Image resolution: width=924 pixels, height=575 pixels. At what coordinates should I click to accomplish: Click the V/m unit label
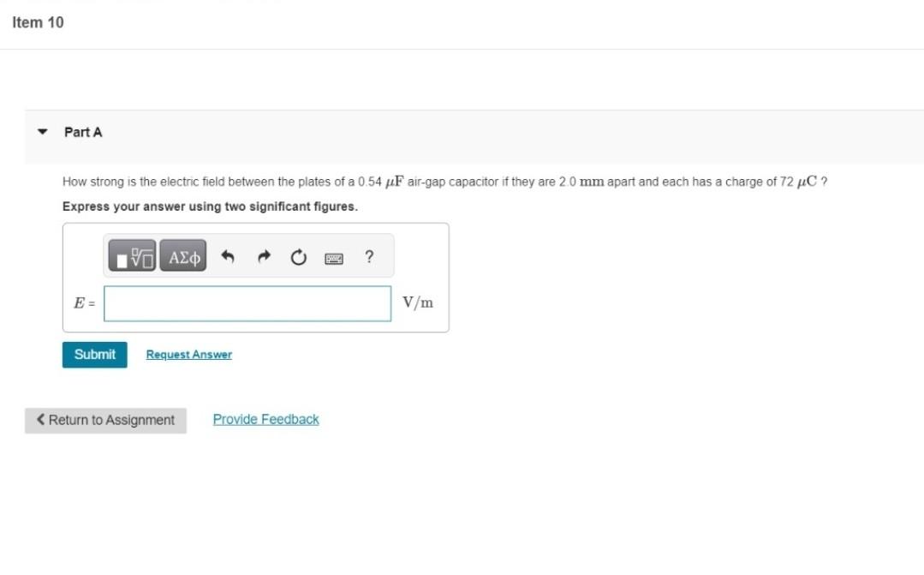[419, 302]
